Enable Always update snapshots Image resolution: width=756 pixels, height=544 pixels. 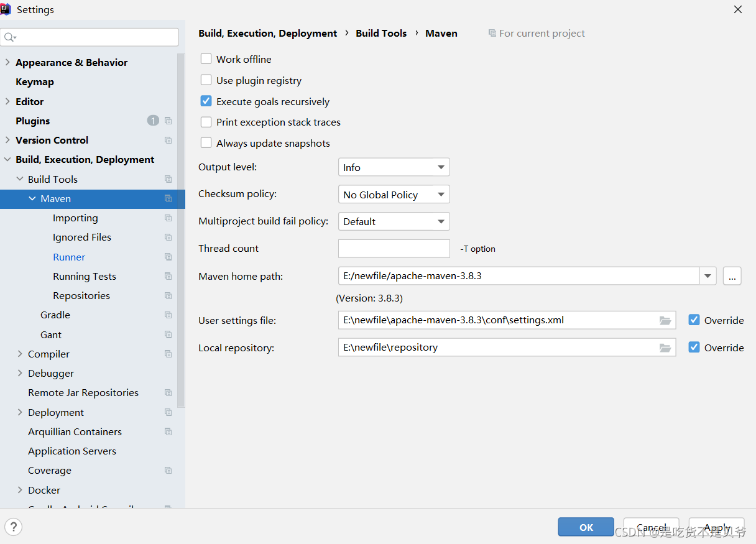[x=206, y=143]
